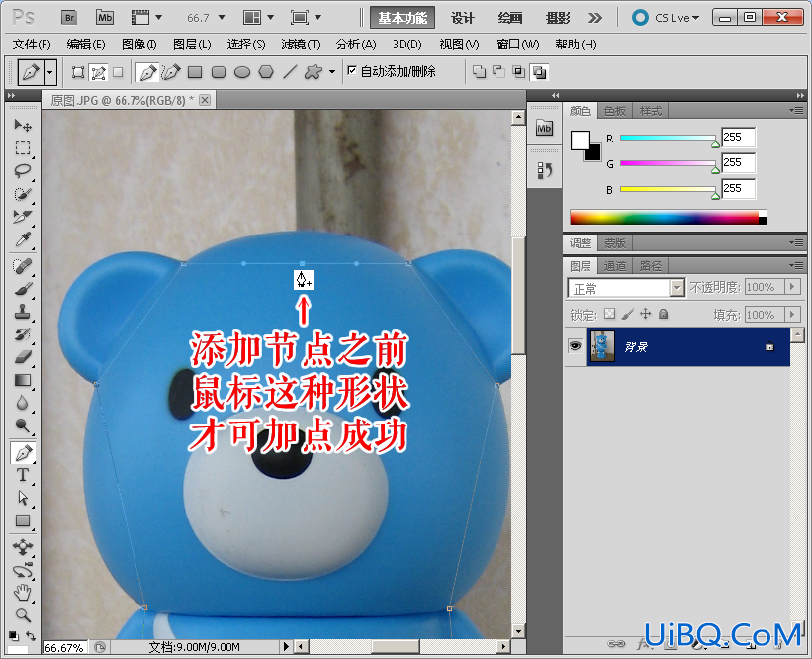This screenshot has height=659, width=812.
Task: Open the fill 100% slider arrow
Action: [x=793, y=314]
